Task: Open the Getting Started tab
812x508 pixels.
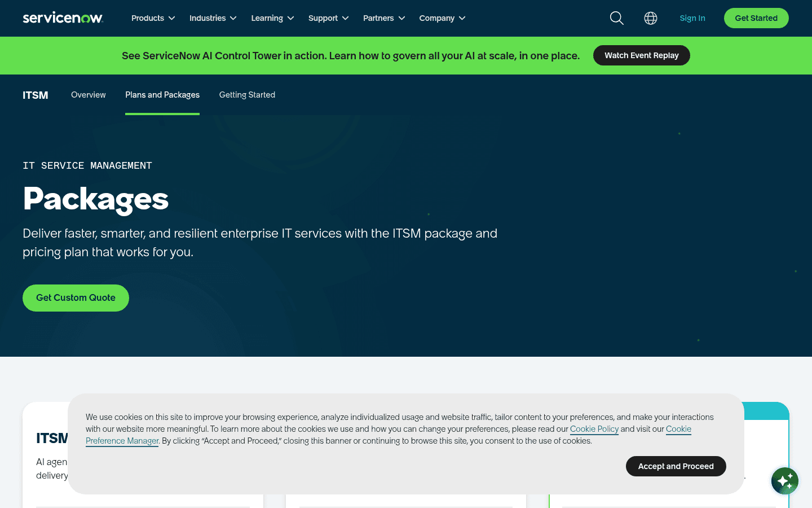Action: pyautogui.click(x=247, y=95)
